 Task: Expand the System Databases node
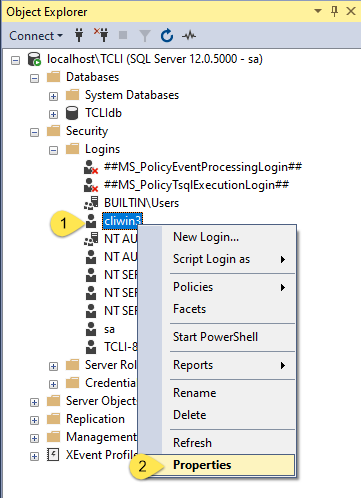[x=53, y=96]
